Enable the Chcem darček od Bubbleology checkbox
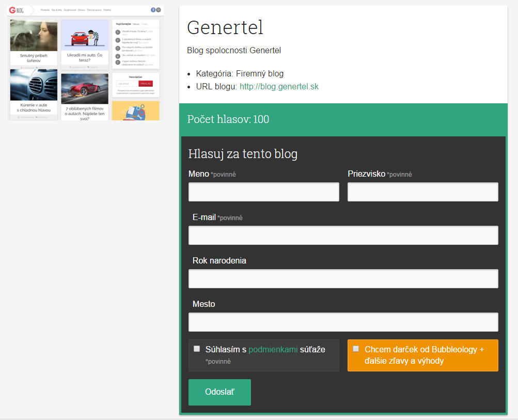This screenshot has height=420, width=518. [356, 349]
